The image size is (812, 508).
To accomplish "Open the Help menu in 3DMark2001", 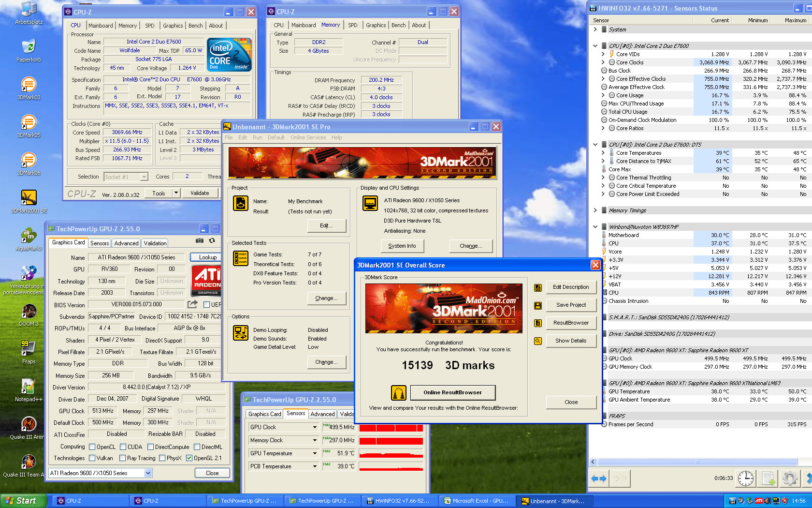I will point(337,137).
